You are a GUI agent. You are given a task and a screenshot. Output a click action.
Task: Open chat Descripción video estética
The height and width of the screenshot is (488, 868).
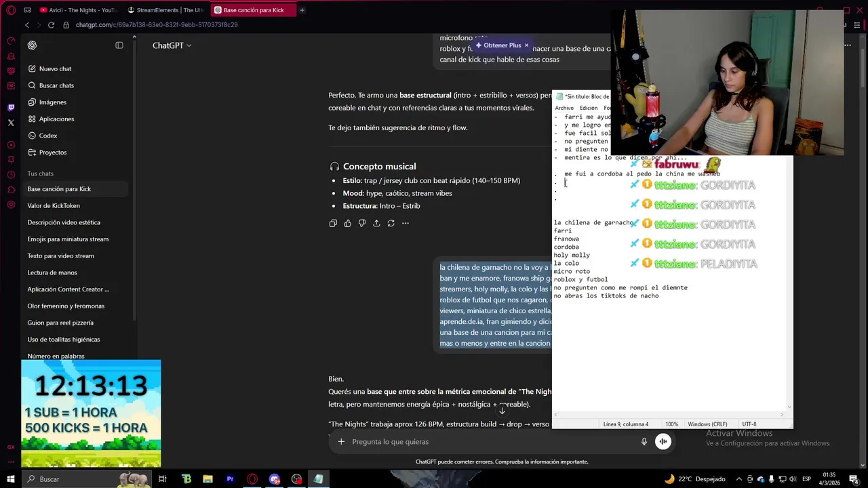(x=64, y=222)
